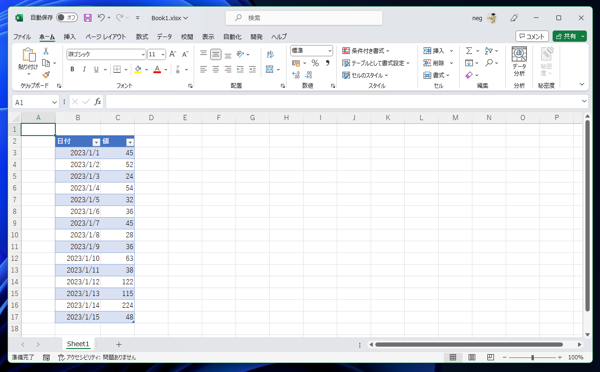Toggle Italic formatting
The width and height of the screenshot is (600, 372).
(84, 69)
